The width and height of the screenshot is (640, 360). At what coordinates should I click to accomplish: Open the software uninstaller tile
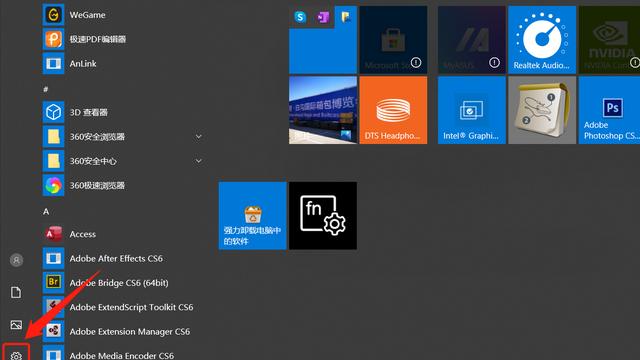click(x=253, y=216)
